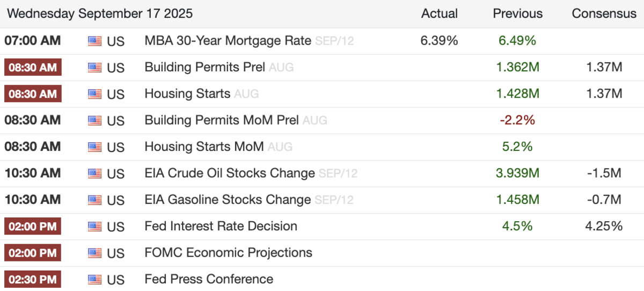Click the Consensus column header
This screenshot has height=291, width=644.
coord(604,14)
